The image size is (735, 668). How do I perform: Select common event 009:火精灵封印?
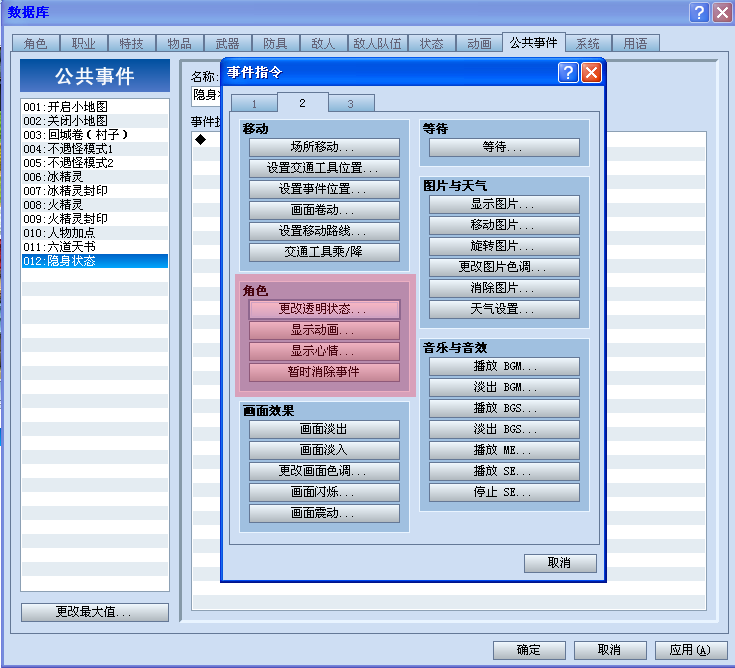95,219
